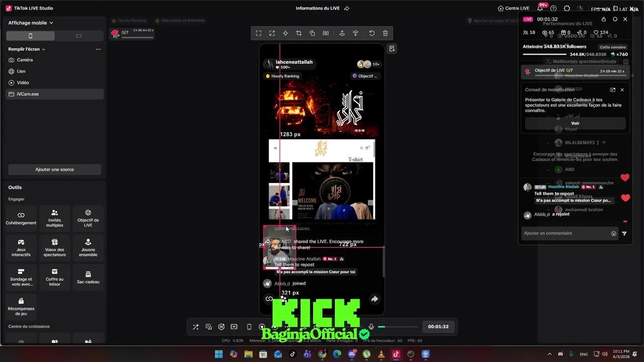The width and height of the screenshot is (644, 362).
Task: Pop out the Conseil de monétisation card
Action: [x=613, y=90]
